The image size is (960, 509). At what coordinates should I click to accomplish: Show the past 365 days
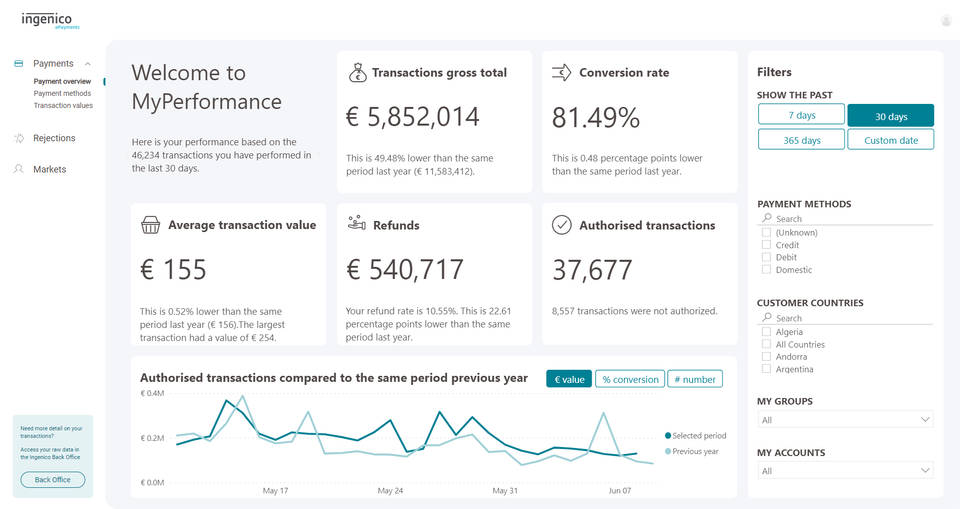point(801,140)
